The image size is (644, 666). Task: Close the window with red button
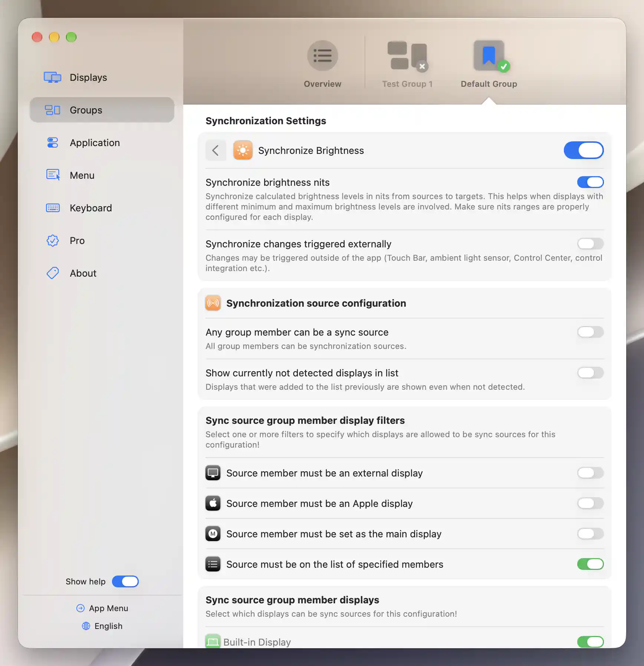37,37
